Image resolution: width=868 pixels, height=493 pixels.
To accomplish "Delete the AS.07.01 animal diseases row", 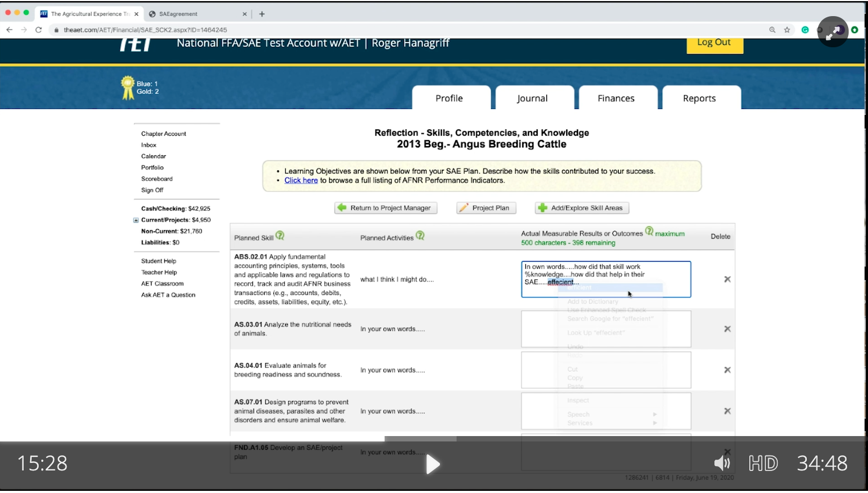I will pos(727,411).
